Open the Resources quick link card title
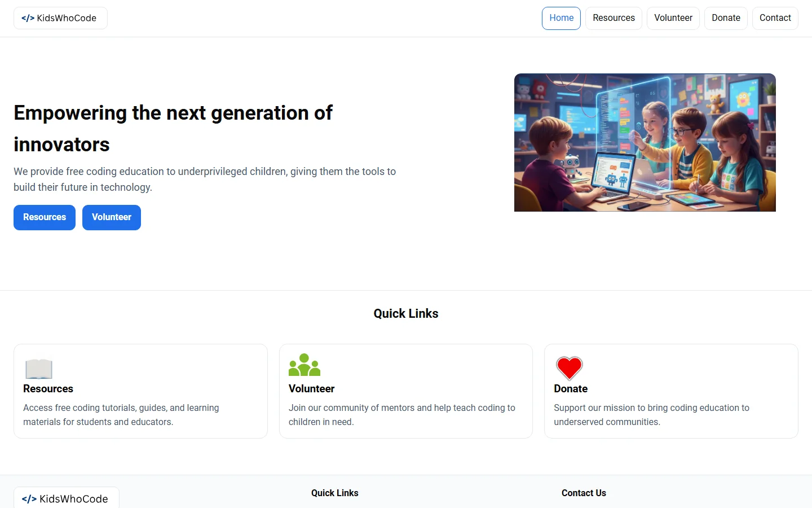812x508 pixels. click(48, 389)
